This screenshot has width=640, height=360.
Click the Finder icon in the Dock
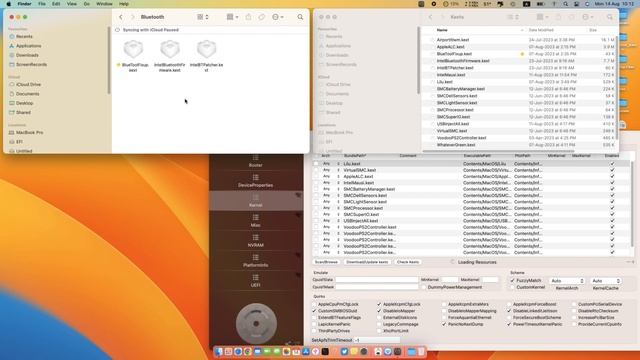pos(219,351)
